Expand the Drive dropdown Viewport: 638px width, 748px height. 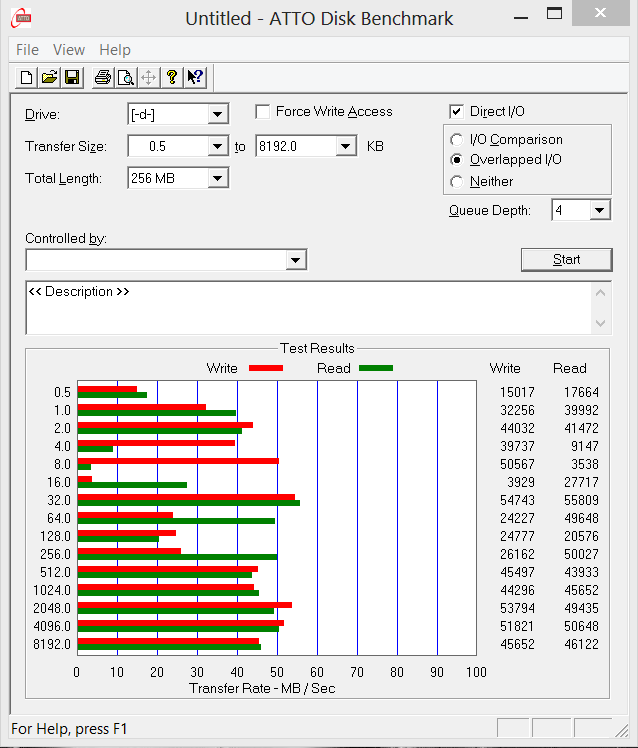pyautogui.click(x=217, y=114)
